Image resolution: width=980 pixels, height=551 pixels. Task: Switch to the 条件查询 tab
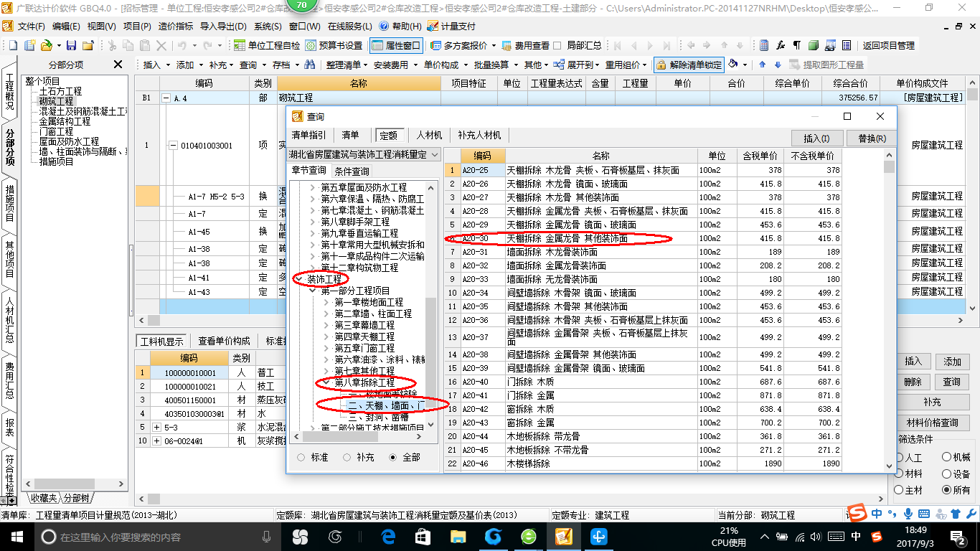coord(352,171)
